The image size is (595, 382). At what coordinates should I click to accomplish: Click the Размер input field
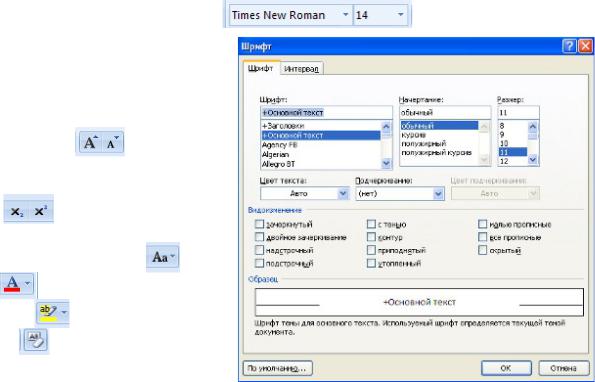tap(518, 113)
